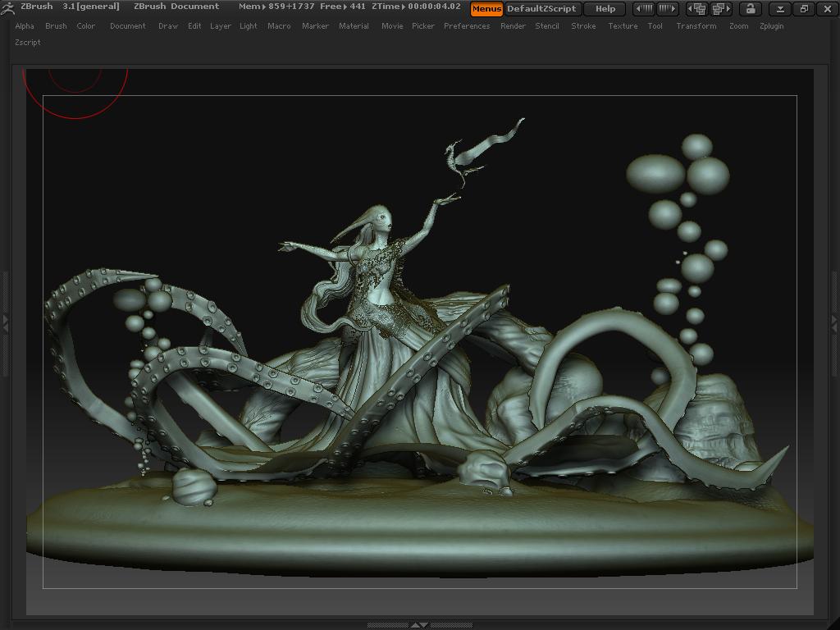Click the "ZBrush Document" title text
This screenshot has height=630, width=840.
[x=176, y=7]
